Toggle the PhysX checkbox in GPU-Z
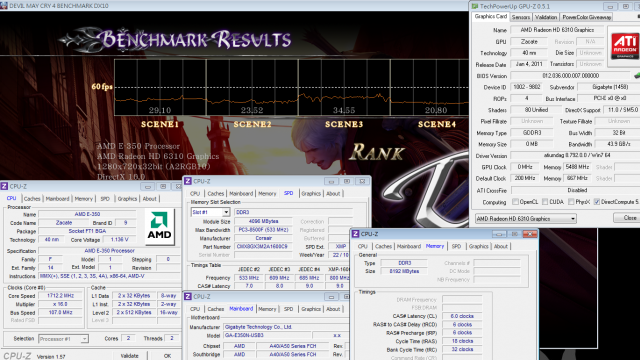This screenshot has height=360, width=640. click(x=571, y=202)
